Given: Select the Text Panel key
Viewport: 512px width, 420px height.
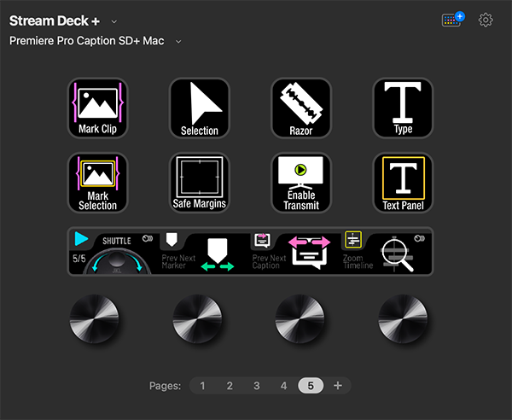Looking at the screenshot, I should [x=403, y=183].
